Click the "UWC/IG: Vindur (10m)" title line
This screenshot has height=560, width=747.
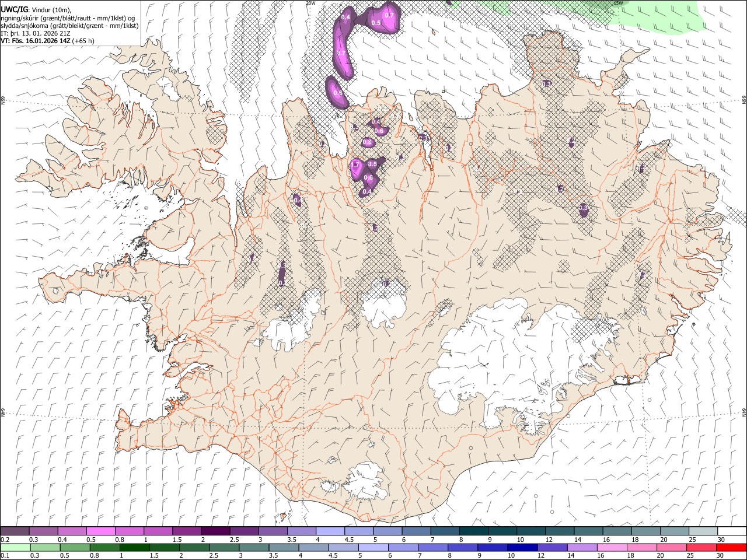pyautogui.click(x=37, y=9)
